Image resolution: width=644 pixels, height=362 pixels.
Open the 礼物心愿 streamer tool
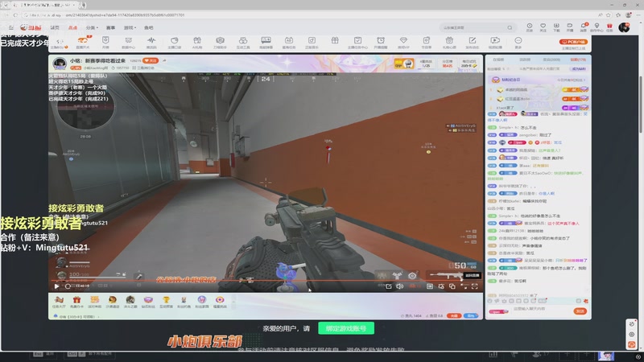point(449,43)
